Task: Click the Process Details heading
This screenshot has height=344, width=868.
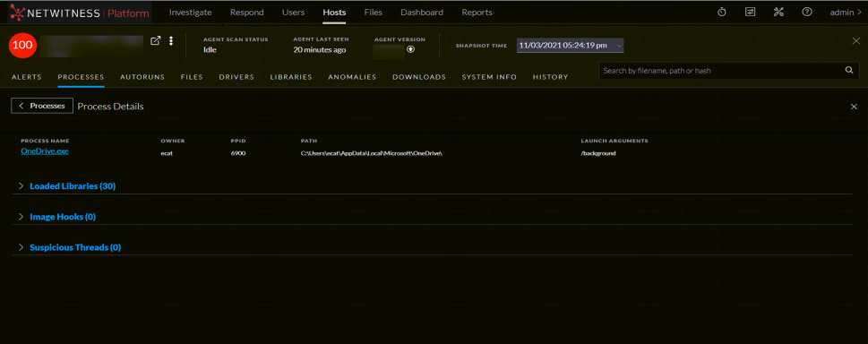Action: (111, 107)
